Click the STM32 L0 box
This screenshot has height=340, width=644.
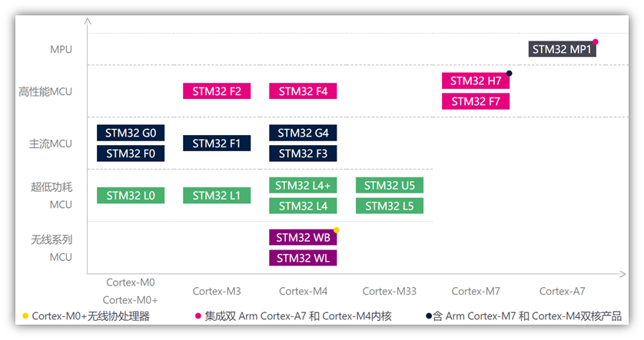(x=131, y=196)
